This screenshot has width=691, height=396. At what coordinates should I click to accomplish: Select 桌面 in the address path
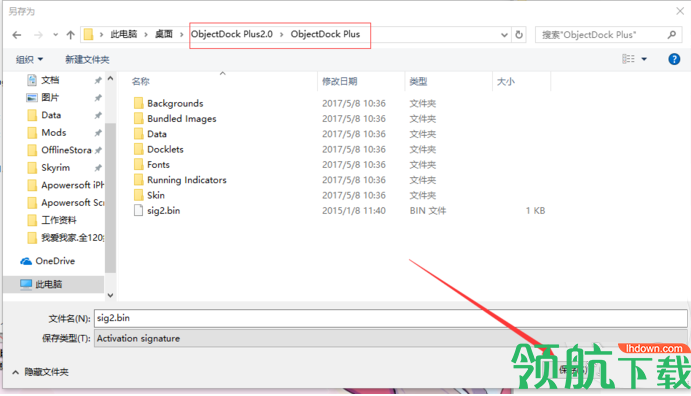[164, 34]
